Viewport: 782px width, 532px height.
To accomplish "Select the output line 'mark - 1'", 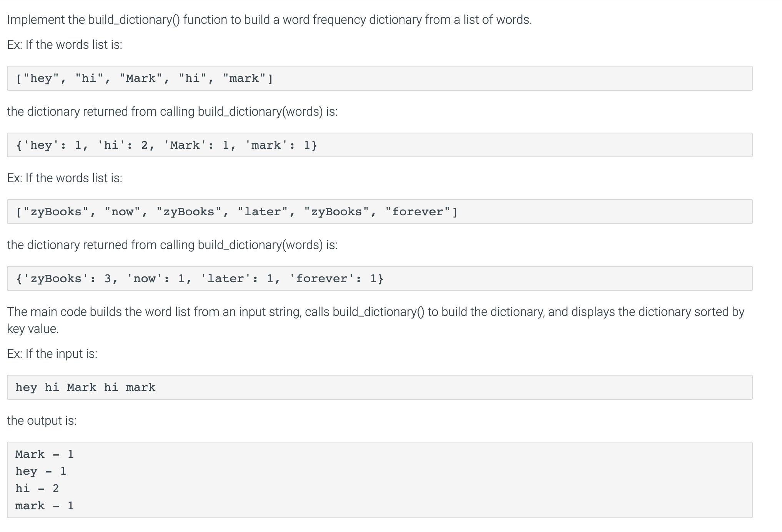I will pos(44,505).
